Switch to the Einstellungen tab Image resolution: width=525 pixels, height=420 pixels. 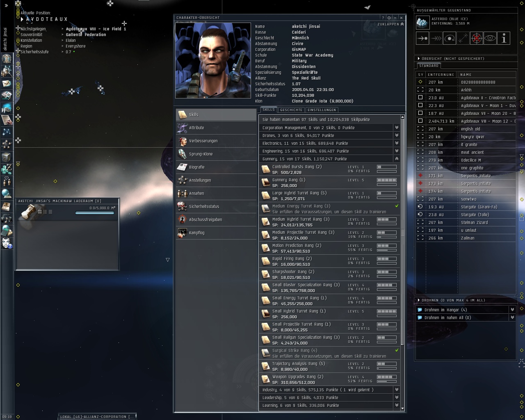coord(322,110)
